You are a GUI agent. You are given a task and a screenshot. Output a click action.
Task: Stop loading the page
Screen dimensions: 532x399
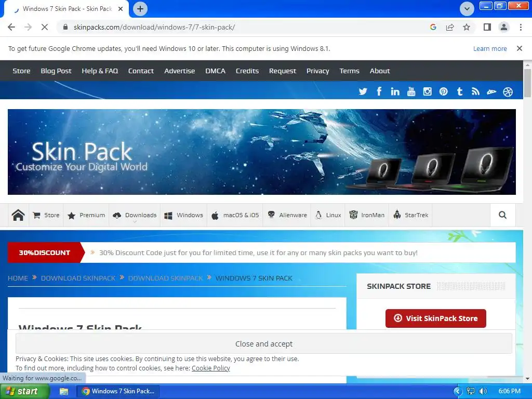45,27
